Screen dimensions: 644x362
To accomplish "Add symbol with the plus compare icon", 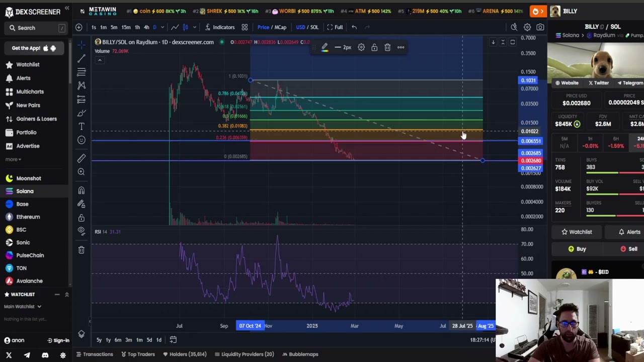I will pyautogui.click(x=79, y=27).
